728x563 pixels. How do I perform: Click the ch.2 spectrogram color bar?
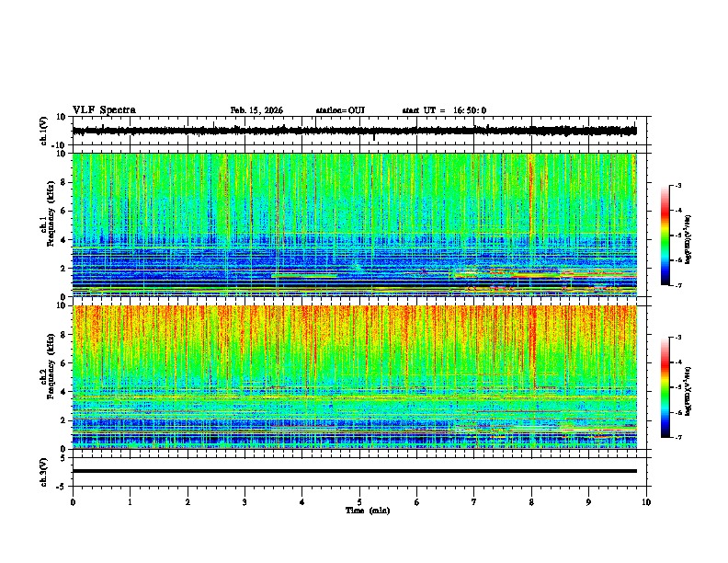point(665,387)
